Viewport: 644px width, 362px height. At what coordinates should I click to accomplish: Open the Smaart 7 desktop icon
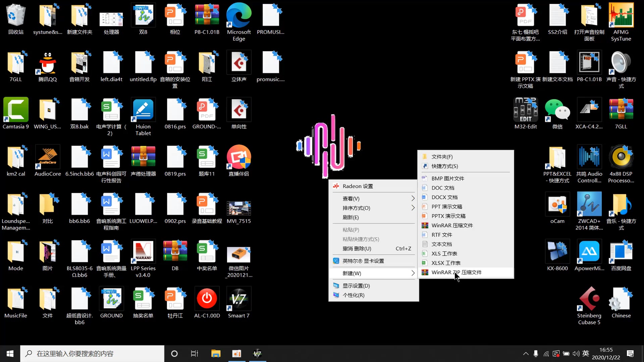pos(238,299)
